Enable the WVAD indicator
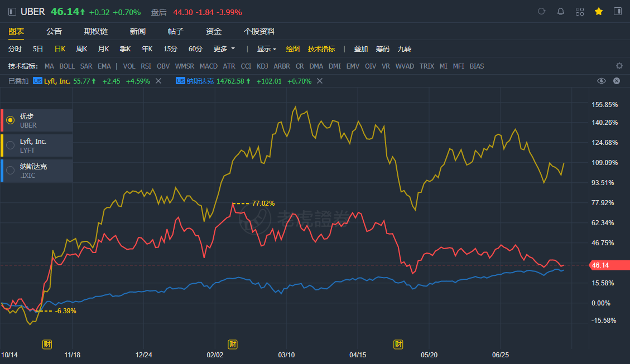The height and width of the screenshot is (364, 630). (405, 66)
